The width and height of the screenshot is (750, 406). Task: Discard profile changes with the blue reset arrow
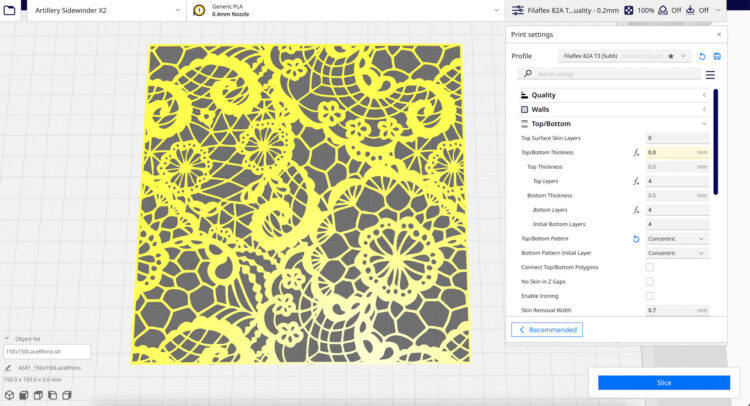(702, 56)
